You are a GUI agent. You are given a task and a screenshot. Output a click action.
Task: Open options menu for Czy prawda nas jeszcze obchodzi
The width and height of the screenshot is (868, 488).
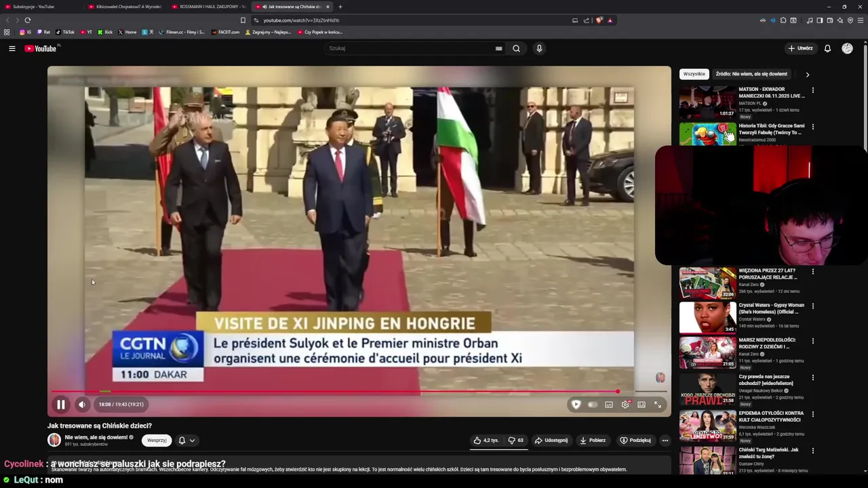click(813, 378)
